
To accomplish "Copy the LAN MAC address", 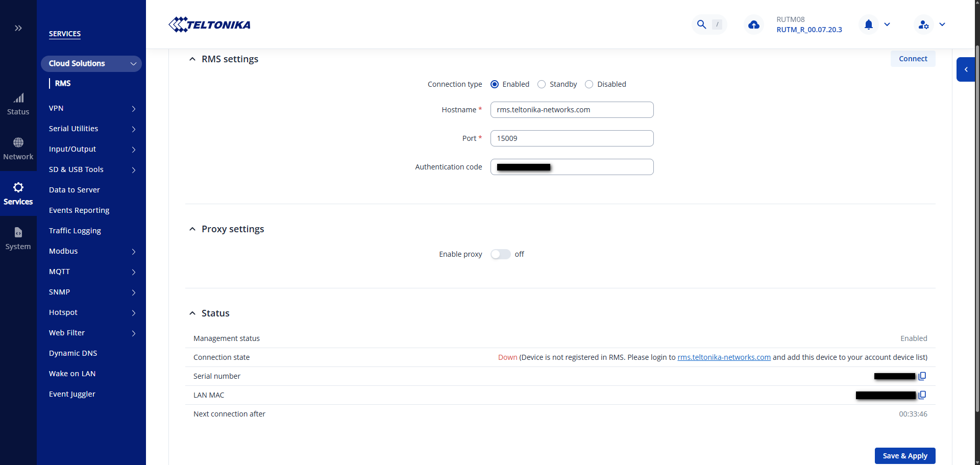I will coord(922,395).
